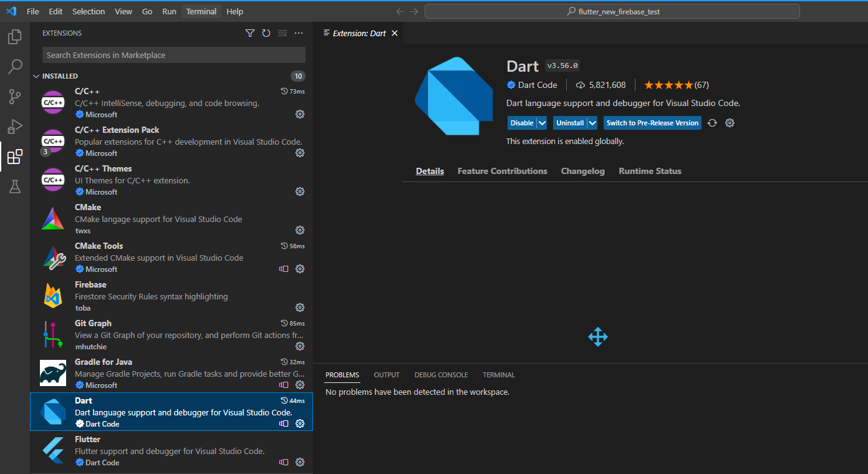Open the Disable dropdown arrow
868x474 pixels.
(542, 123)
